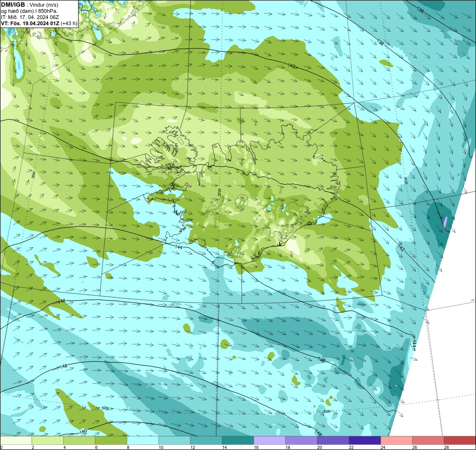The image size is (476, 450).
Task: Click the 138 contour label
Action: point(380,42)
